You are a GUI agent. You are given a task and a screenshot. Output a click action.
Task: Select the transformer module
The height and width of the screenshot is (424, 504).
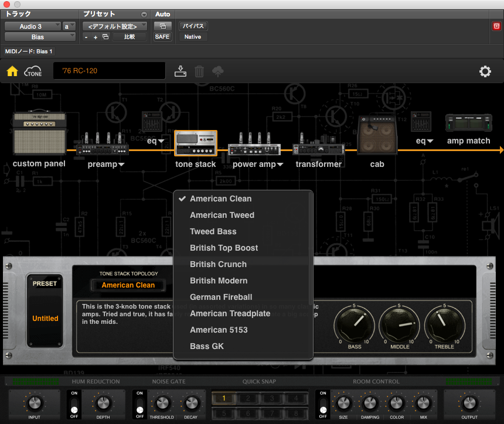point(319,145)
